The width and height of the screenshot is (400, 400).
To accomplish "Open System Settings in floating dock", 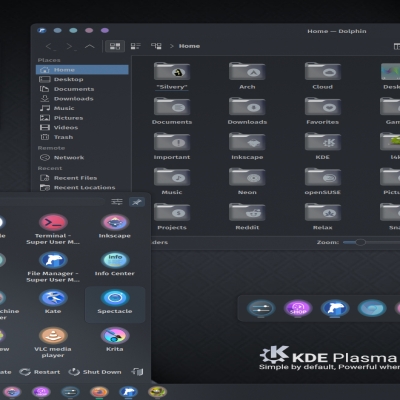I will click(x=261, y=309).
